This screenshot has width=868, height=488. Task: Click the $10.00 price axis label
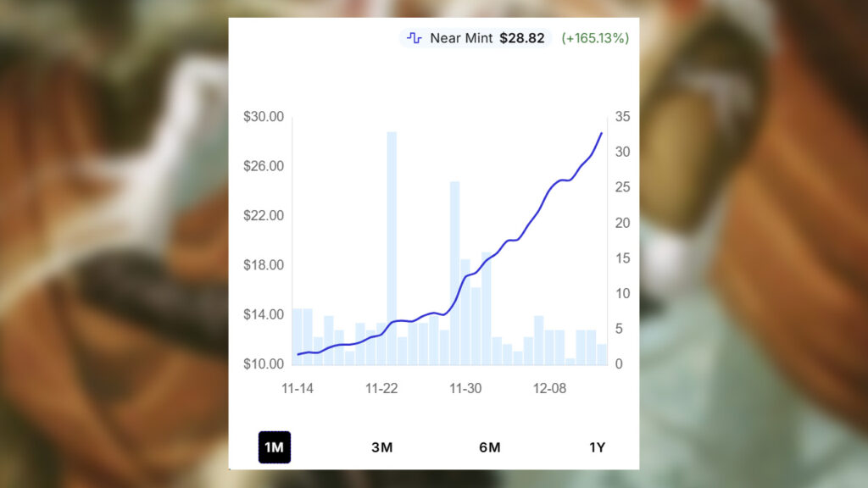pos(264,364)
